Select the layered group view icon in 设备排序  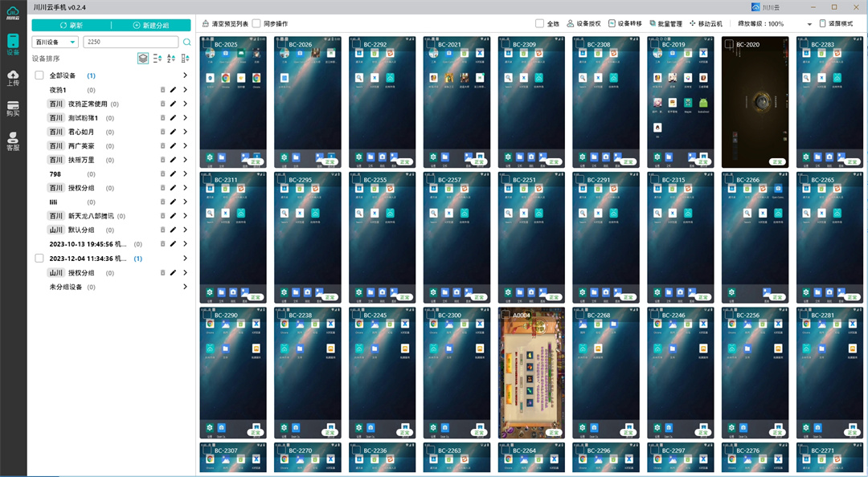click(142, 59)
